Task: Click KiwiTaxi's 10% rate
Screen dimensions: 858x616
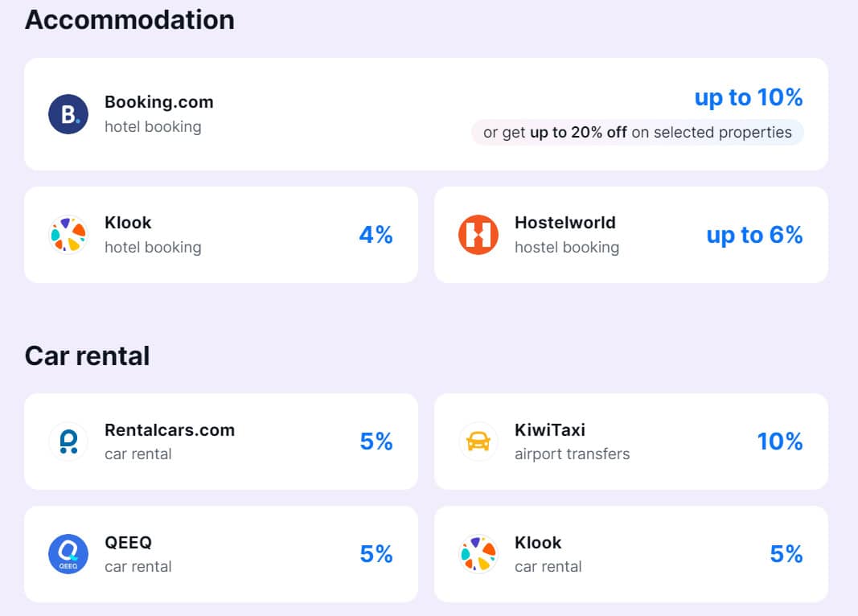Action: pos(779,441)
